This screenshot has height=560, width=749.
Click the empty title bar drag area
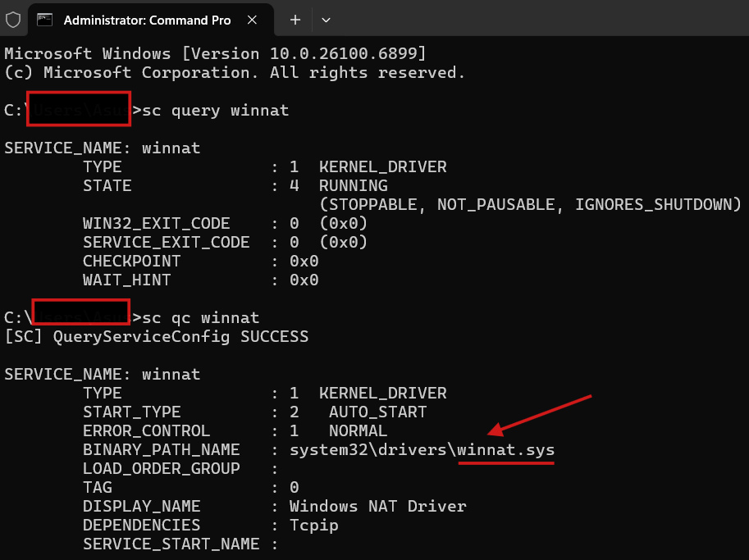click(533, 20)
